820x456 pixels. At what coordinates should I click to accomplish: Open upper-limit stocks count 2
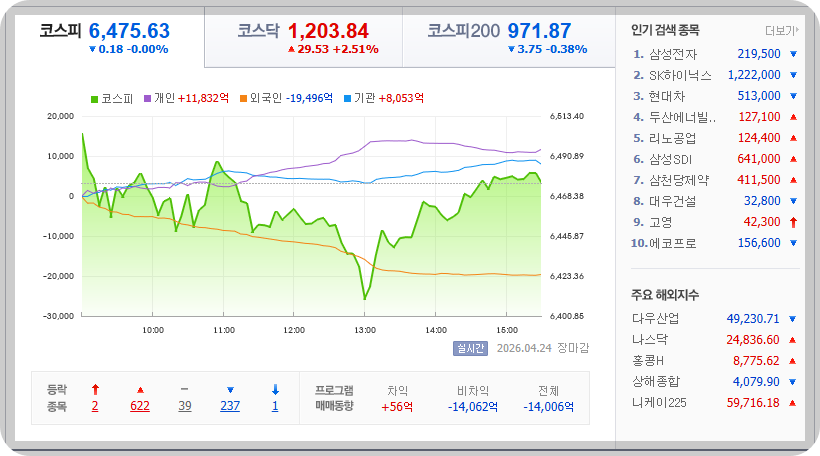(x=95, y=406)
